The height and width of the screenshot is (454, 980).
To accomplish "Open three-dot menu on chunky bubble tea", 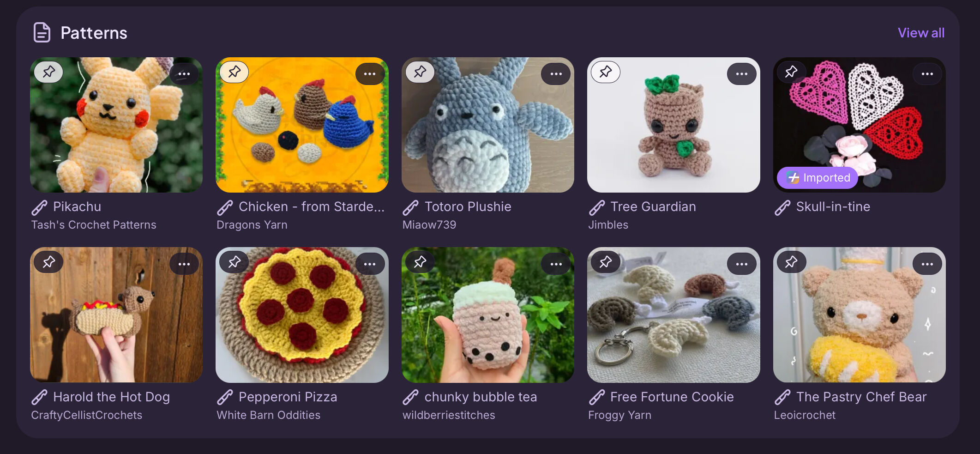I will pos(556,264).
